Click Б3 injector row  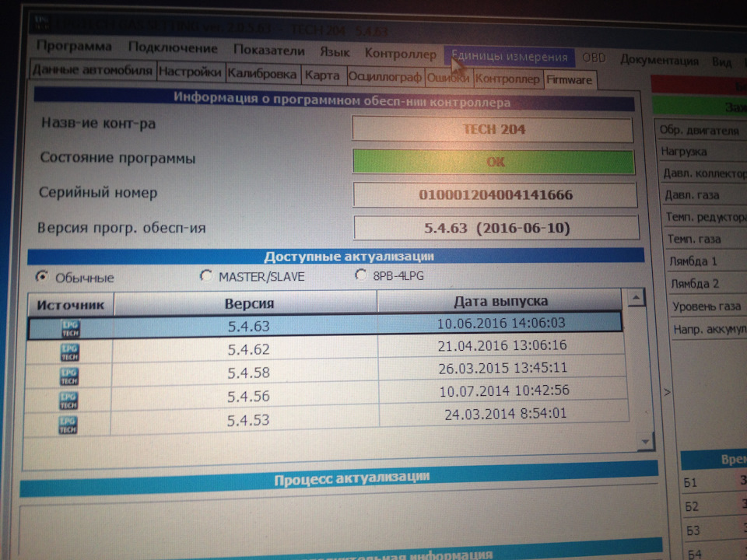pyautogui.click(x=716, y=530)
